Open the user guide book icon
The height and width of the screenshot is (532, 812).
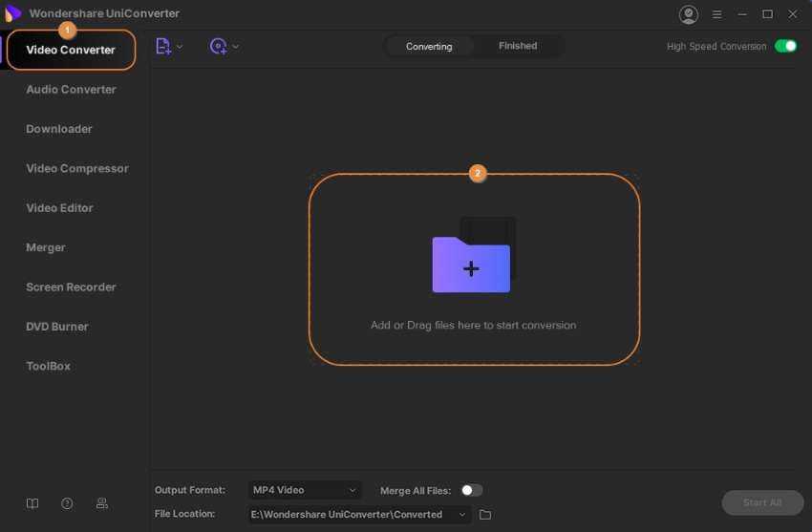tap(32, 503)
